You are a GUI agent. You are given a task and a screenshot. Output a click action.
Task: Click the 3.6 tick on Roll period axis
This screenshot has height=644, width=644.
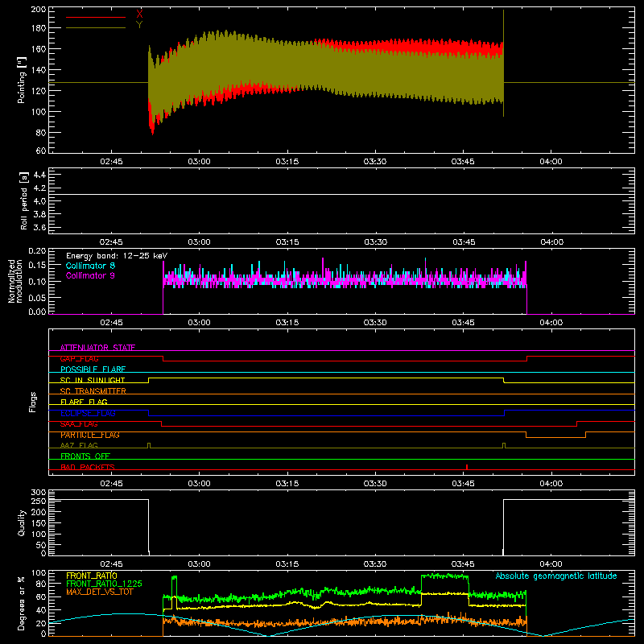tap(39, 228)
